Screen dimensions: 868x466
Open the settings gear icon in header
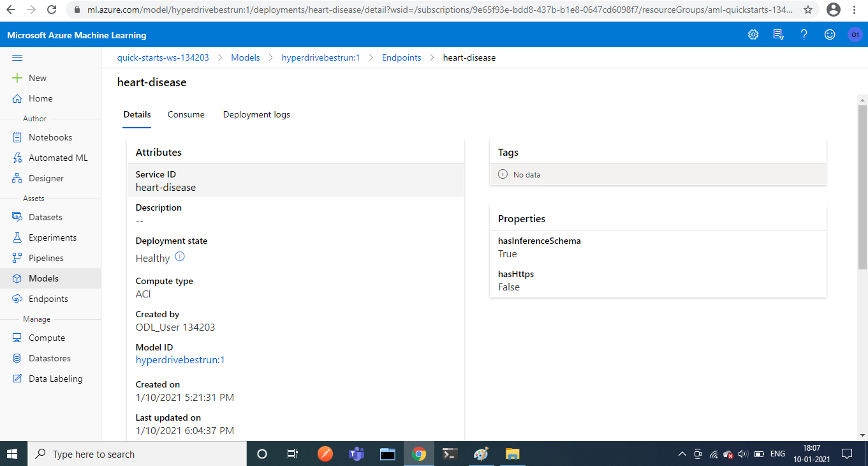753,34
